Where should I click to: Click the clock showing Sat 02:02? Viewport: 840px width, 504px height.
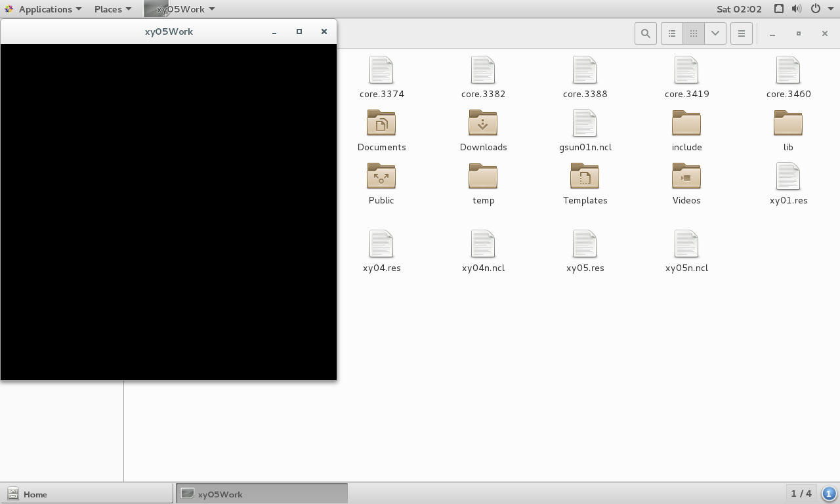click(739, 9)
